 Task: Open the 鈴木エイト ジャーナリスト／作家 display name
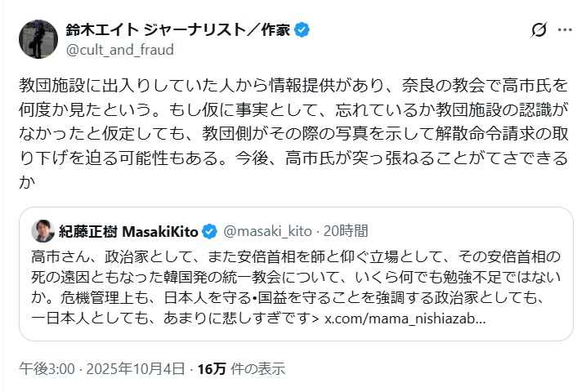pos(178,30)
